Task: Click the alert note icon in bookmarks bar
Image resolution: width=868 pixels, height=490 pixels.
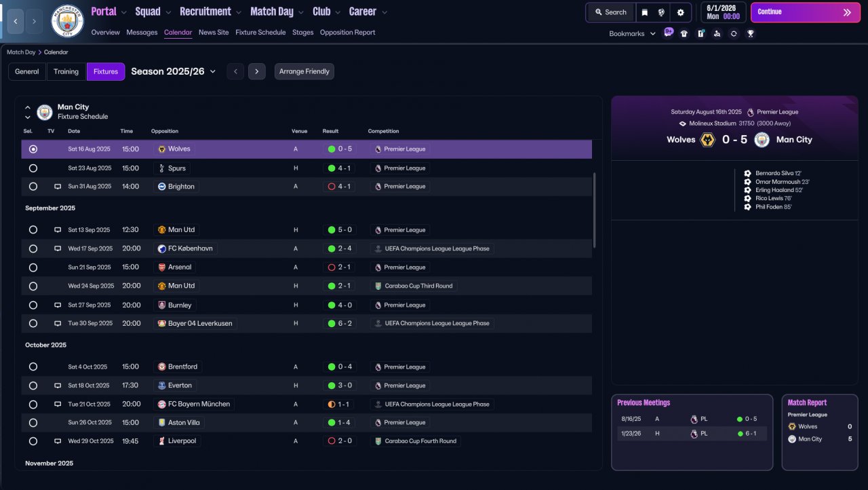Action: [x=701, y=33]
